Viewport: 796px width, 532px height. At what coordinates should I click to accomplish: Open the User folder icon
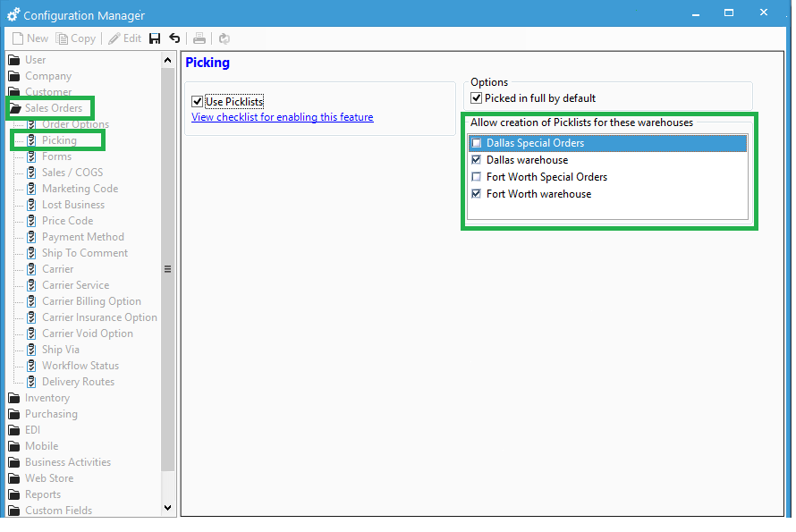pyautogui.click(x=14, y=60)
